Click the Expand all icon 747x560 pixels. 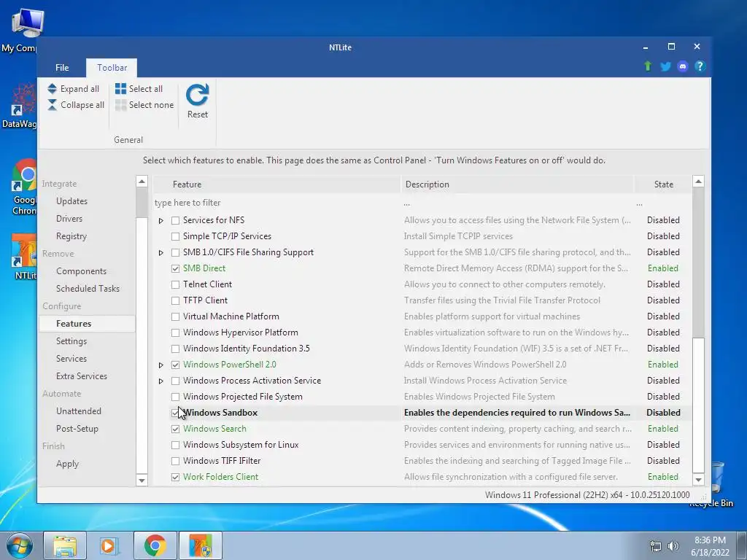52,88
